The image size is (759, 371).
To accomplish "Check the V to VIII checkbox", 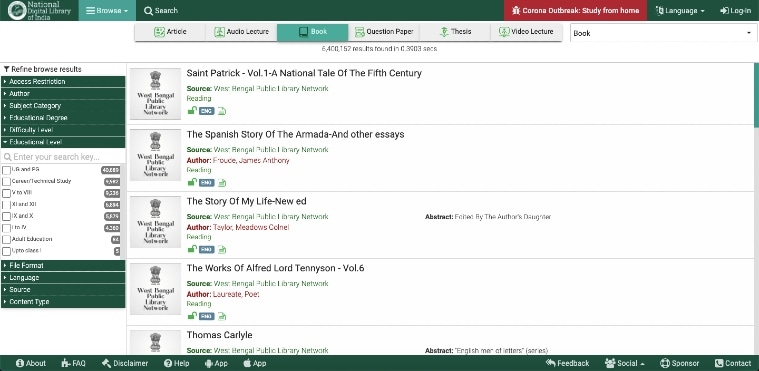I will click(x=6, y=193).
